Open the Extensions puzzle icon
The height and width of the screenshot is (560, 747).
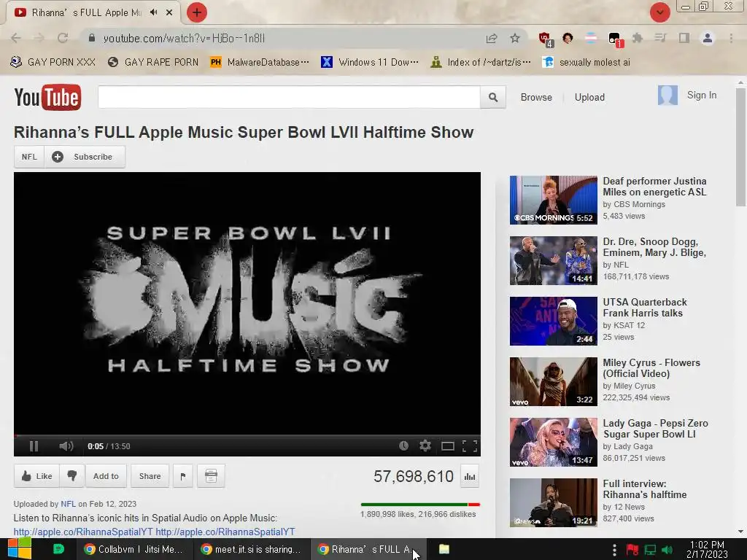click(x=637, y=38)
